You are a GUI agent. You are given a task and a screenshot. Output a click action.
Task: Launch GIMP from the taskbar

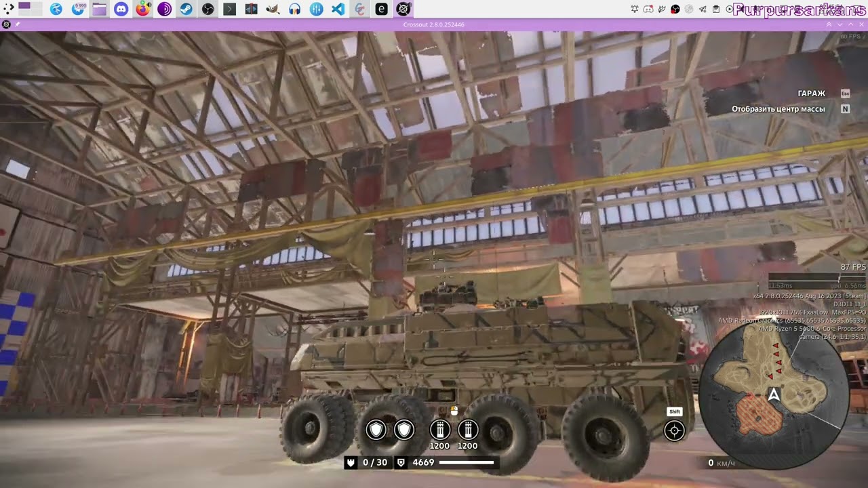273,9
